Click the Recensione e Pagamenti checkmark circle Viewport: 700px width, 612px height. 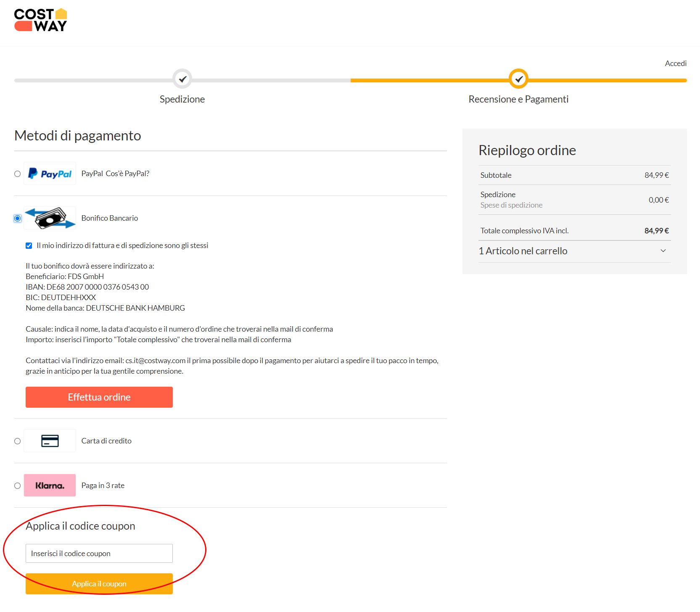tap(519, 79)
